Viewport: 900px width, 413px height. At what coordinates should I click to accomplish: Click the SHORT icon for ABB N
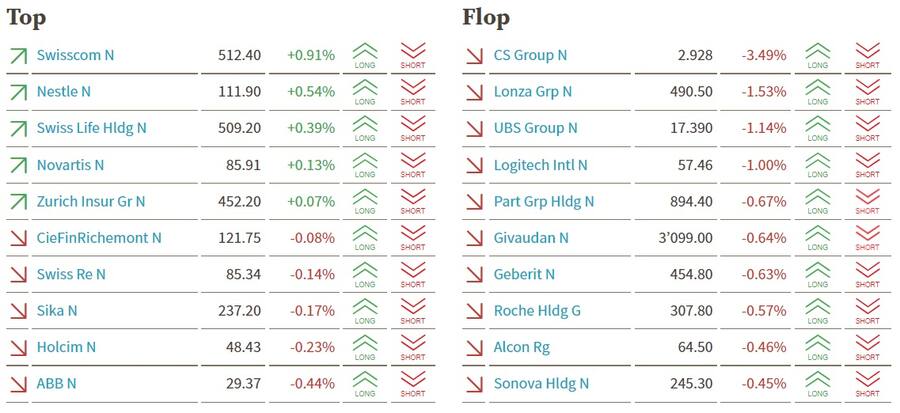click(413, 384)
